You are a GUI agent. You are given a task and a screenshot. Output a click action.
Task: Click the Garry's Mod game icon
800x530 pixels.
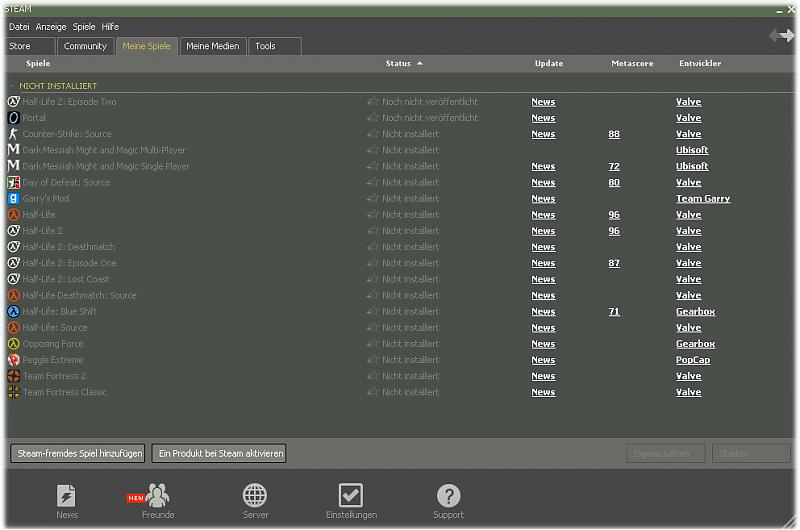(13, 199)
